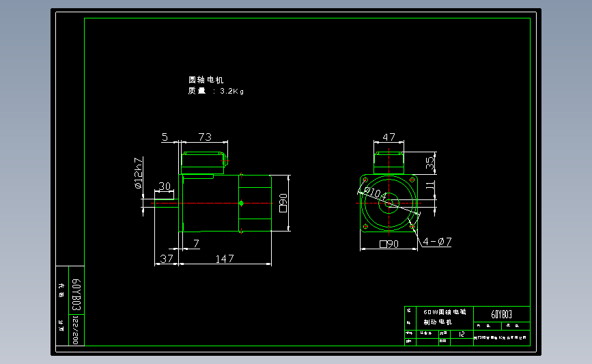Click the '圆轴电机' title text
Screen dimensions: 592x364
[206, 80]
